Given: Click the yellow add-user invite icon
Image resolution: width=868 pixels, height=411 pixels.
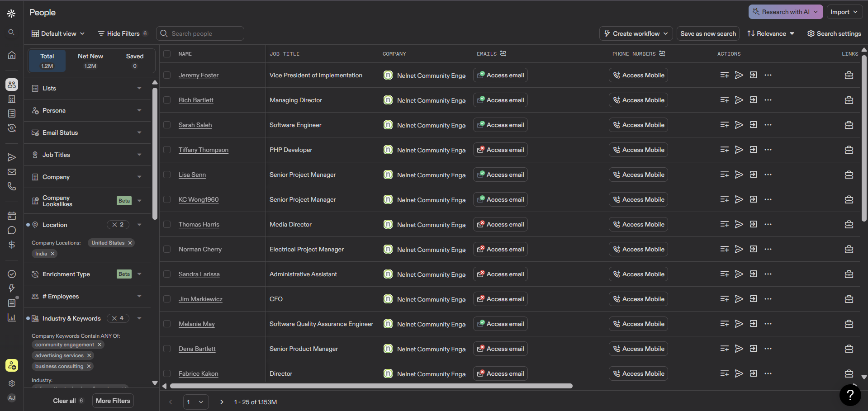Looking at the screenshot, I should tap(12, 365).
